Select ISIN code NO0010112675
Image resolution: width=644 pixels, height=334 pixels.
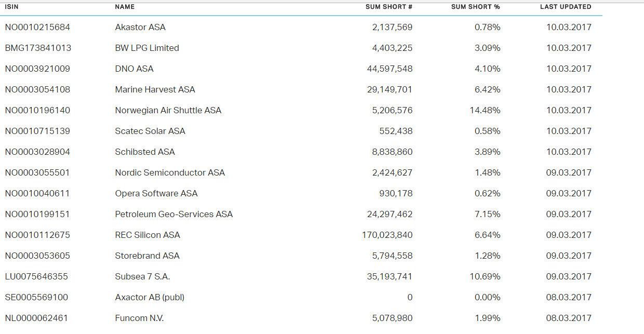(x=37, y=235)
